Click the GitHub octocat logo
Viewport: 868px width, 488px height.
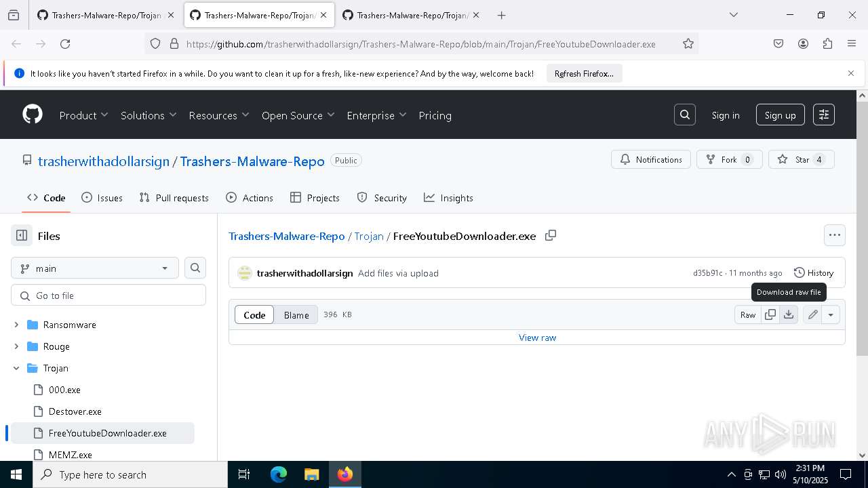[x=33, y=115]
